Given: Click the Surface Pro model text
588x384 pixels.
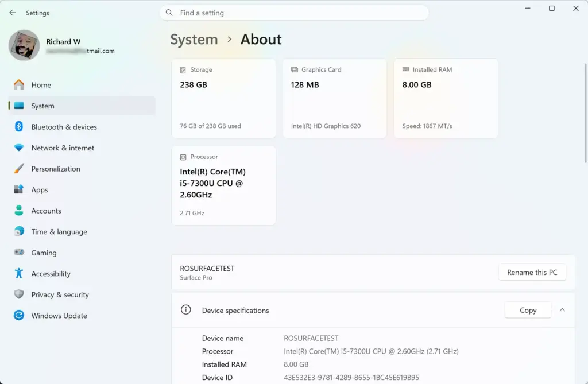Looking at the screenshot, I should tap(196, 277).
